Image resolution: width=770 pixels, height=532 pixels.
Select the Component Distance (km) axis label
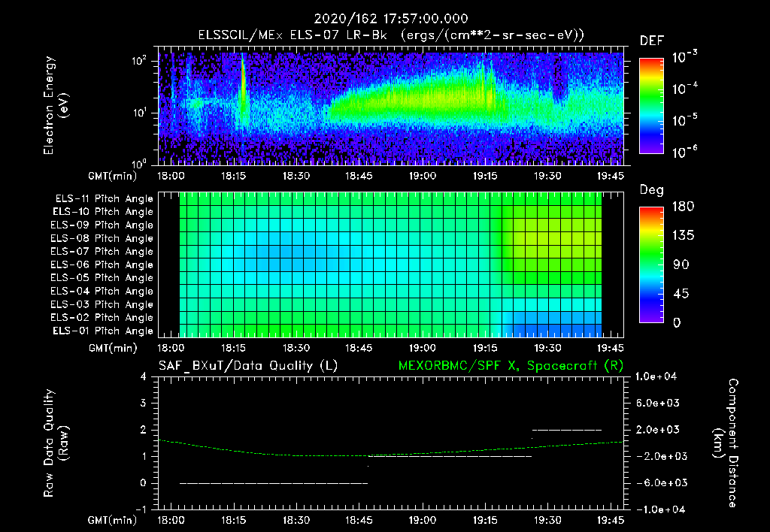click(726, 443)
